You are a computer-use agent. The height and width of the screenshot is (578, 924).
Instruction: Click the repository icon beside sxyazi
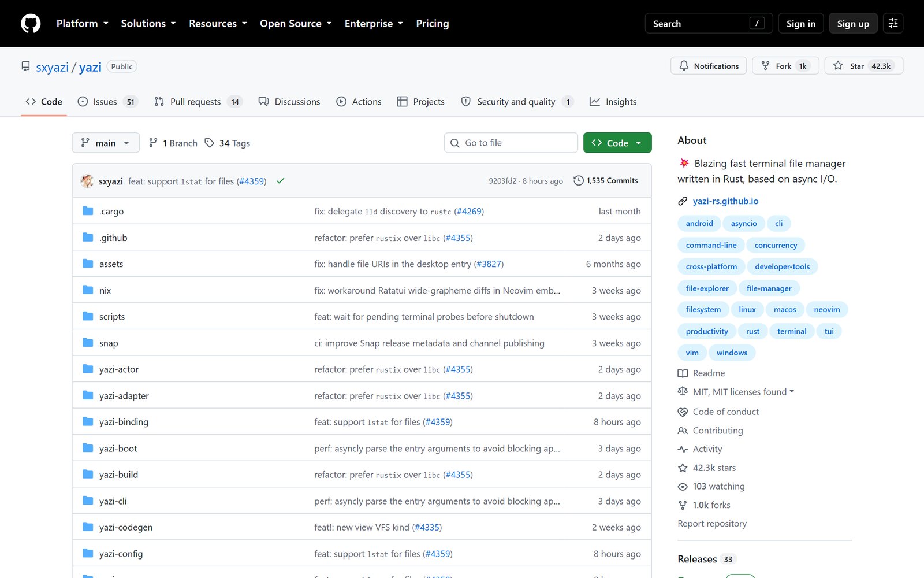[25, 66]
